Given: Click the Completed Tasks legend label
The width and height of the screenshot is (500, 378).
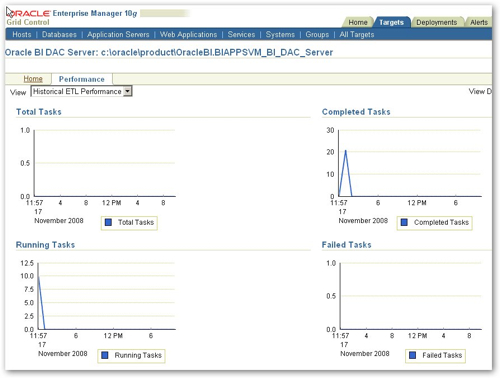Looking at the screenshot, I should [x=441, y=222].
